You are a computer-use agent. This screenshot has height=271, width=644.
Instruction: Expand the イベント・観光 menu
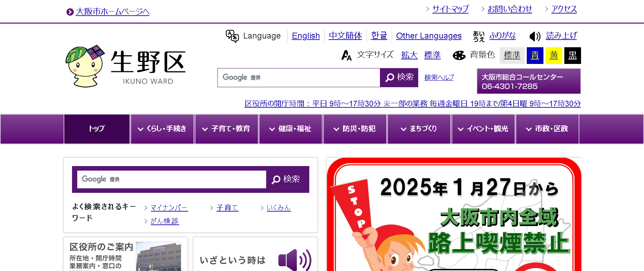(483, 129)
